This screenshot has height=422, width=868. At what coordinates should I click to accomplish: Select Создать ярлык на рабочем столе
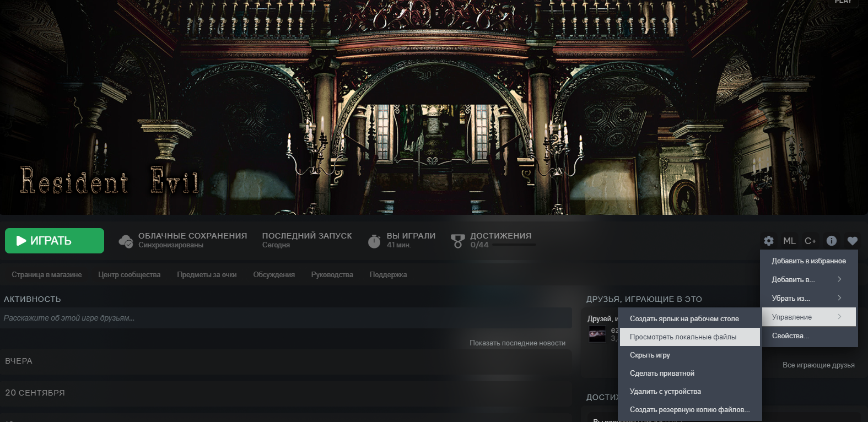tap(689, 318)
